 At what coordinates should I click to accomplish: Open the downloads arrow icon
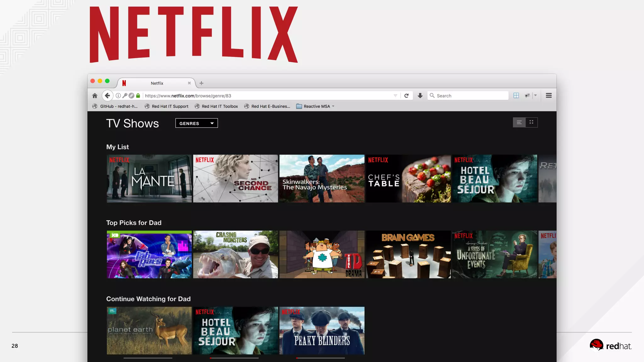click(420, 96)
